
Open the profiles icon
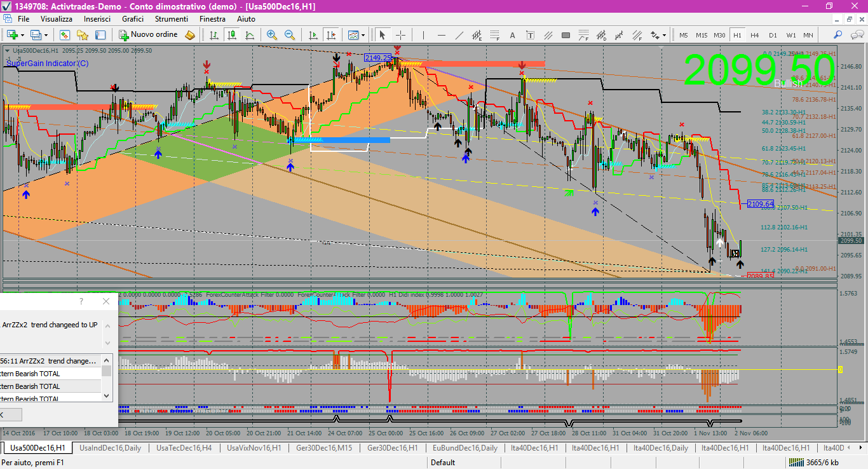click(36, 35)
